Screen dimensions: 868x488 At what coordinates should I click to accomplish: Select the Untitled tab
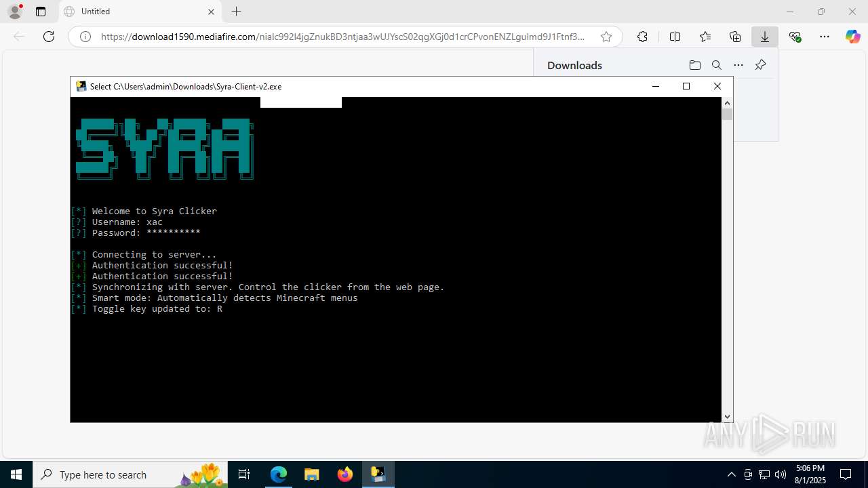coord(140,12)
